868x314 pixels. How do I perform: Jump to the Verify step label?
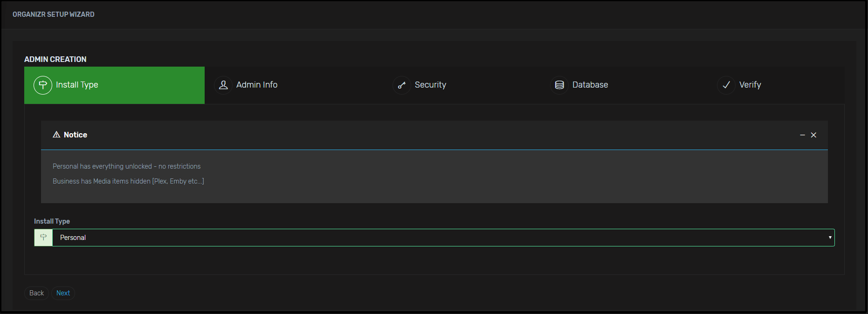click(750, 85)
